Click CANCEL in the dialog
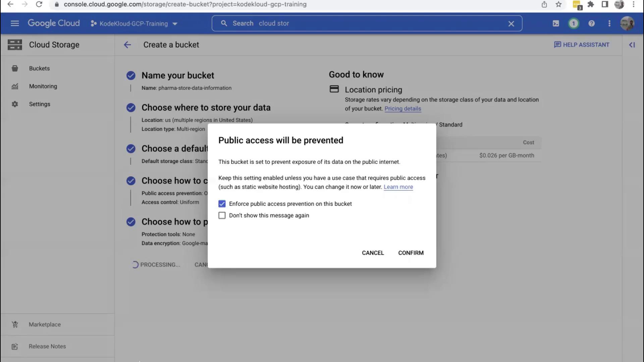The height and width of the screenshot is (362, 644). 373,253
